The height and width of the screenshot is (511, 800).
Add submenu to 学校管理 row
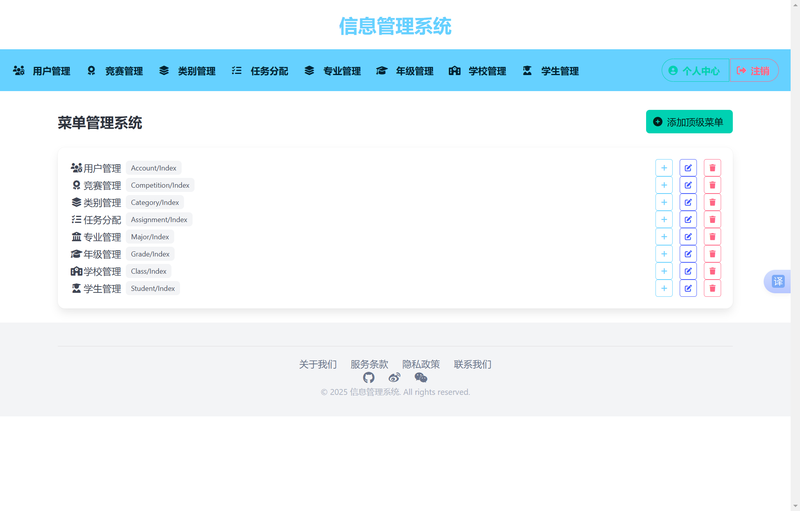pyautogui.click(x=664, y=271)
